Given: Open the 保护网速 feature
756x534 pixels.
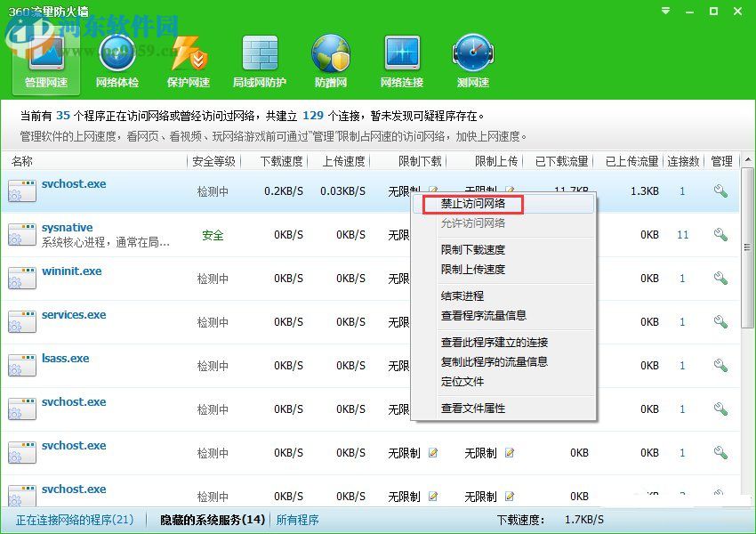Looking at the screenshot, I should coord(187,62).
